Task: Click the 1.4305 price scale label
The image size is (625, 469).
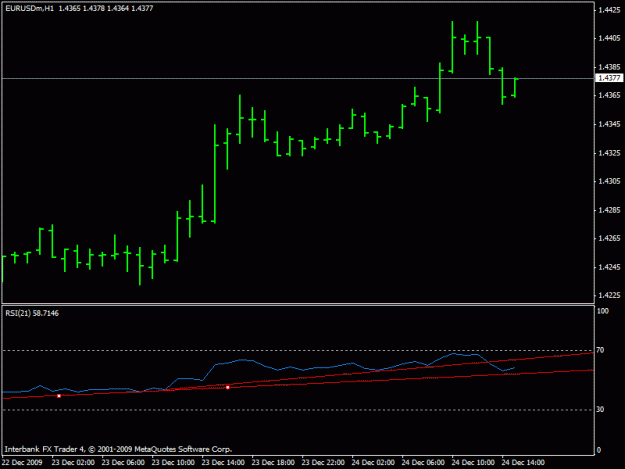Action: point(609,181)
